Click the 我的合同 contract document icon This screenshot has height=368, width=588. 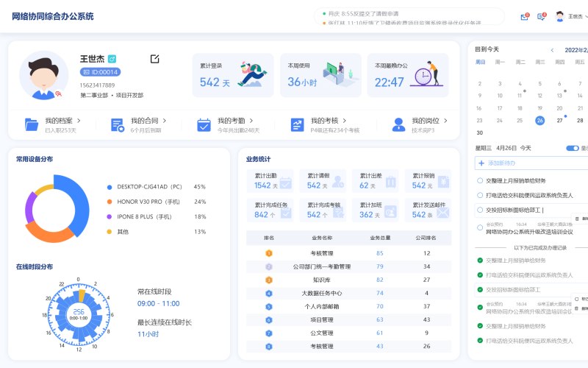(118, 124)
